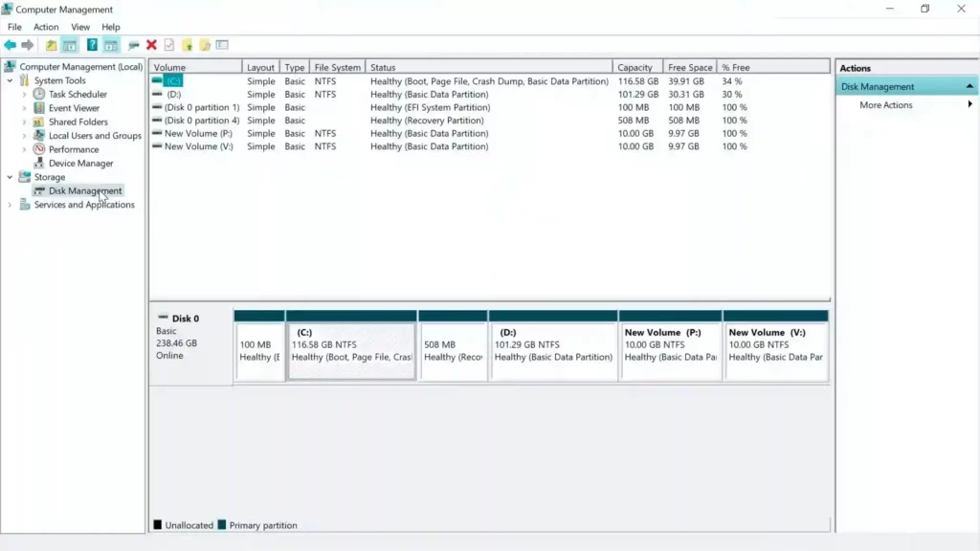The height and width of the screenshot is (551, 980).
Task: Click the Disk 0 drive icon
Action: (163, 318)
